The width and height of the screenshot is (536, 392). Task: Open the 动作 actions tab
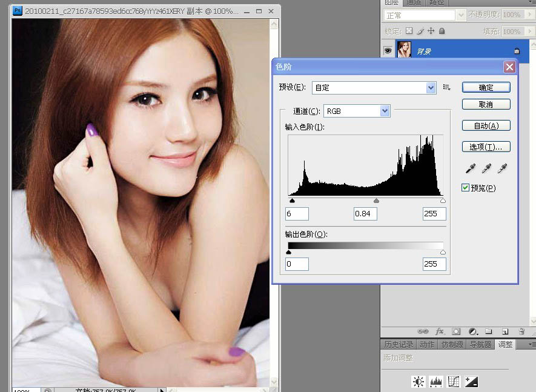point(426,345)
